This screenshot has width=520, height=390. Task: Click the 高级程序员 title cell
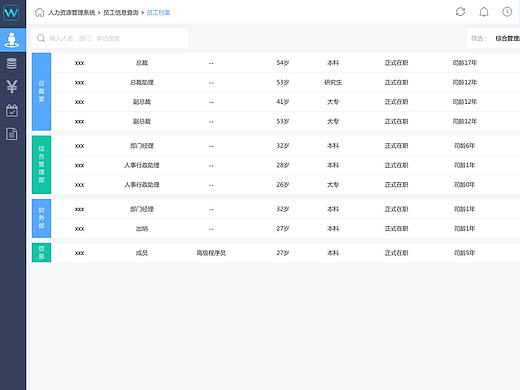coord(211,253)
